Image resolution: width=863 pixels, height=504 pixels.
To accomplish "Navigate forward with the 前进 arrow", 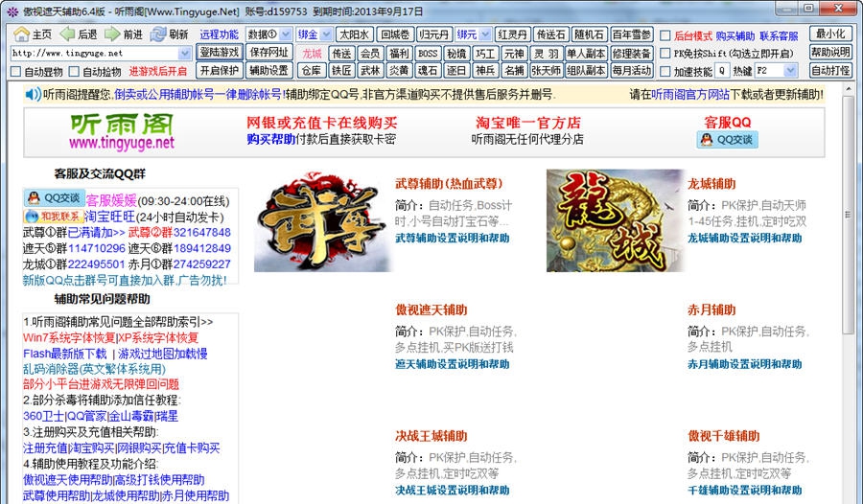I will 112,34.
